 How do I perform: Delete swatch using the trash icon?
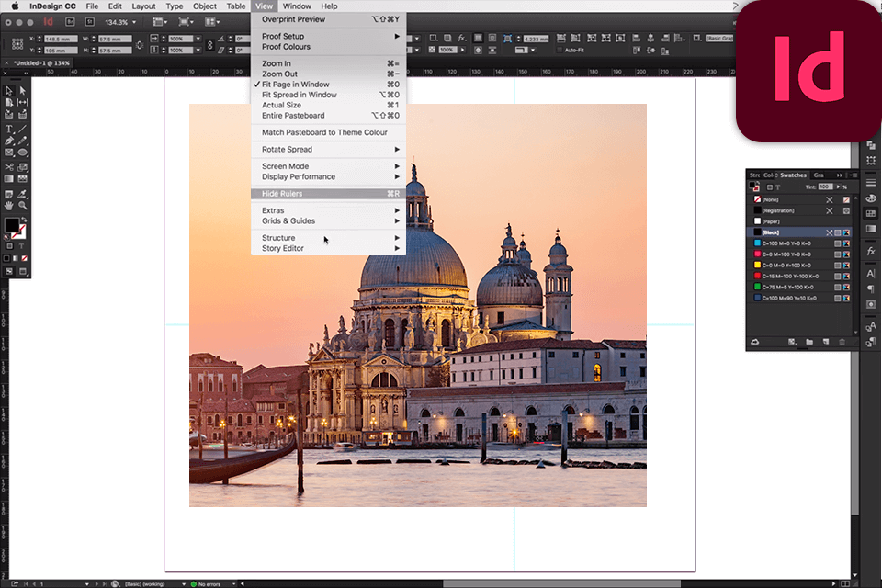point(842,342)
